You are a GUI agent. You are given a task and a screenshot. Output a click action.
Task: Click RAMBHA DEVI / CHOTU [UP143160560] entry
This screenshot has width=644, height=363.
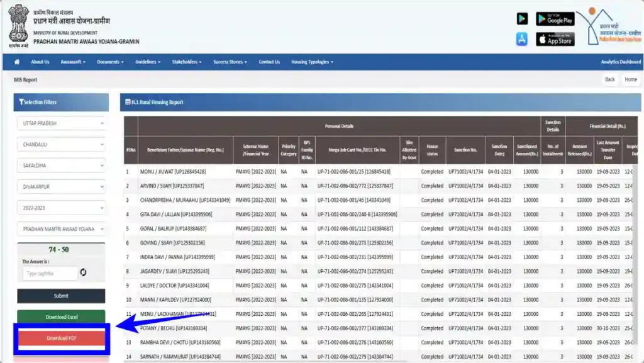point(180,342)
